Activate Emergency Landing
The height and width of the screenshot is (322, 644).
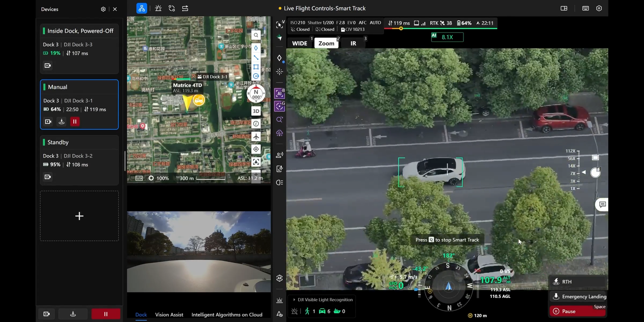[579, 296]
